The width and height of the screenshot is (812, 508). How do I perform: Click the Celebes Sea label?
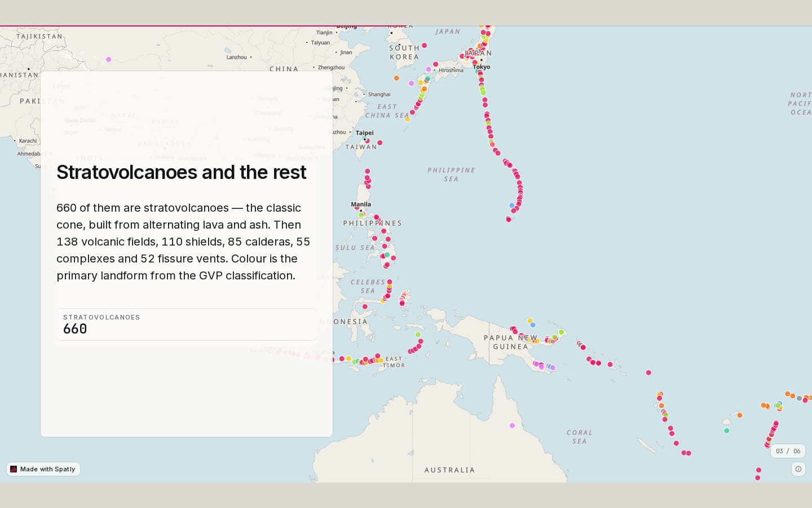(368, 286)
